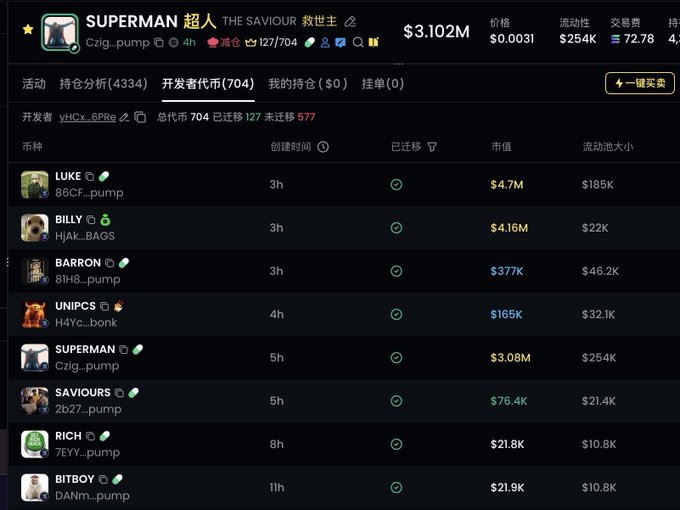Open the chat bubble icon in header
This screenshot has height=510, width=680.
[340, 42]
